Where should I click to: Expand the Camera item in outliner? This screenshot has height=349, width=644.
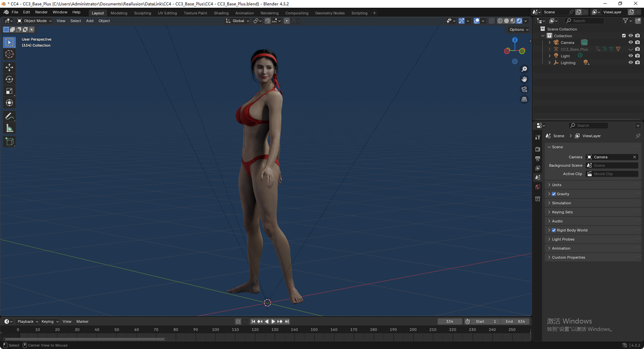tap(550, 42)
